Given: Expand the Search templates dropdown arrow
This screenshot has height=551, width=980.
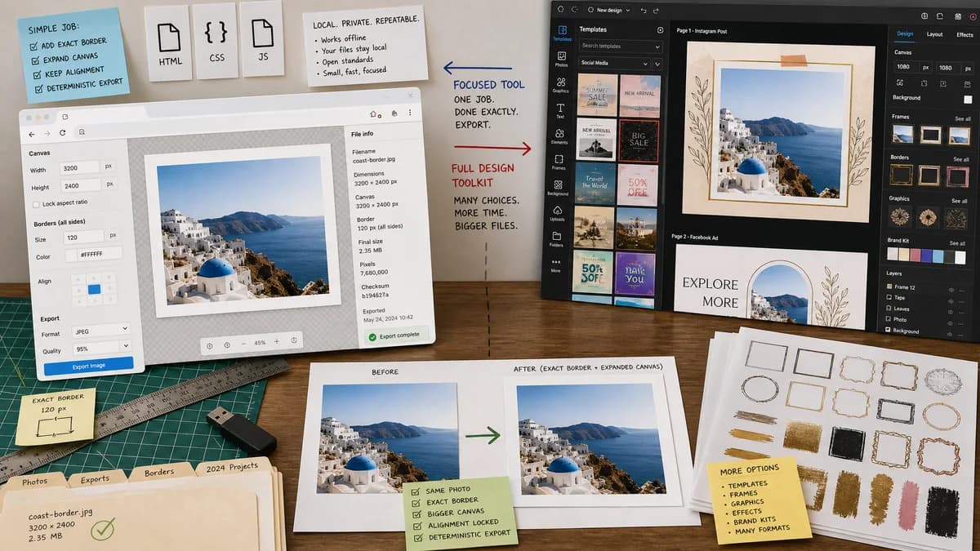Looking at the screenshot, I should point(657,46).
